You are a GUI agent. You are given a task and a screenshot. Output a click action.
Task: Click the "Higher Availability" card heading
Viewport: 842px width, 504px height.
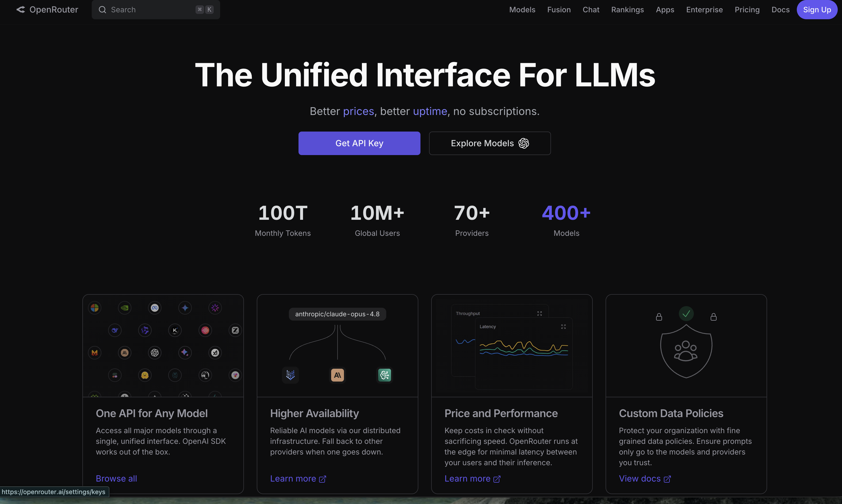tap(315, 413)
